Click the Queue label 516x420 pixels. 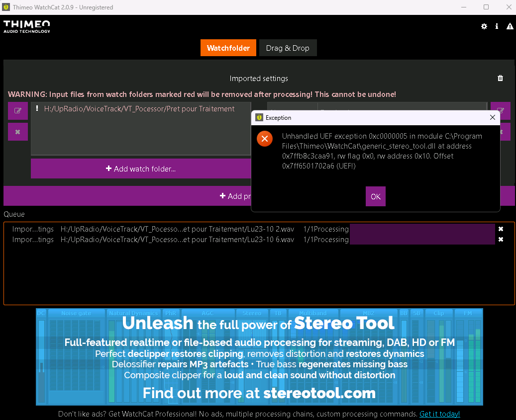pos(14,214)
